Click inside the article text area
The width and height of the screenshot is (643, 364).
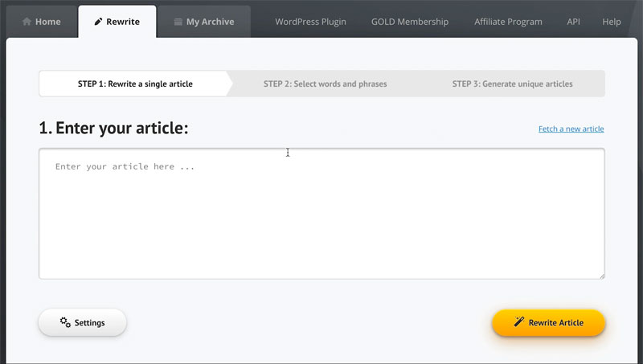(x=322, y=214)
